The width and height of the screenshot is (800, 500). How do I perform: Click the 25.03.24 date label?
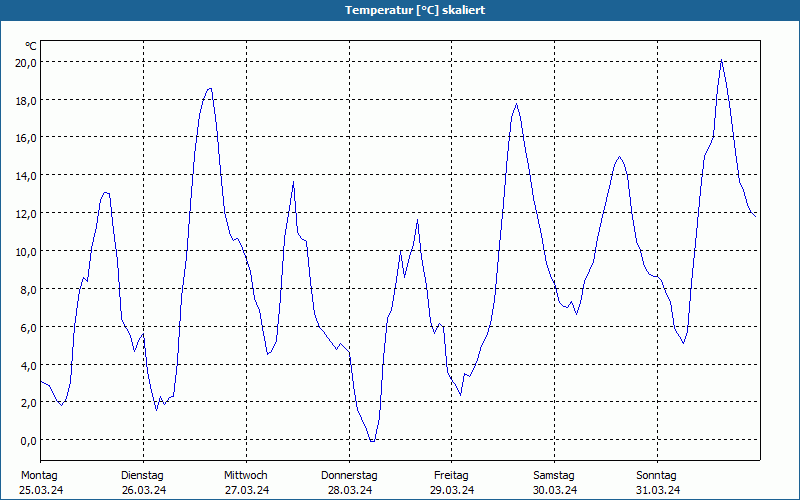coord(41,490)
